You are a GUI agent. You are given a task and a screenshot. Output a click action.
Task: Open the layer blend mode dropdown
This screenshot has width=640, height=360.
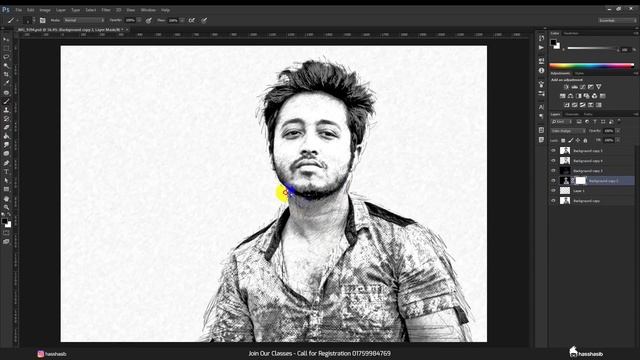(569, 131)
